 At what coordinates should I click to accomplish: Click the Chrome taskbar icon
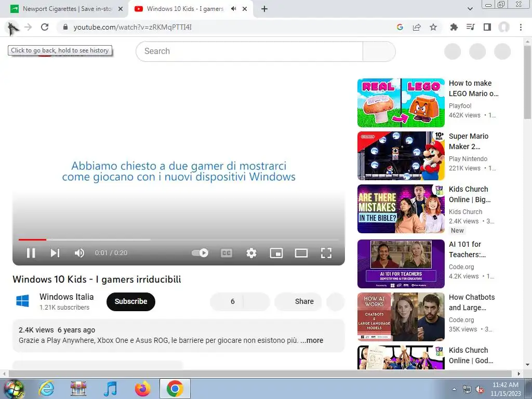[175, 389]
